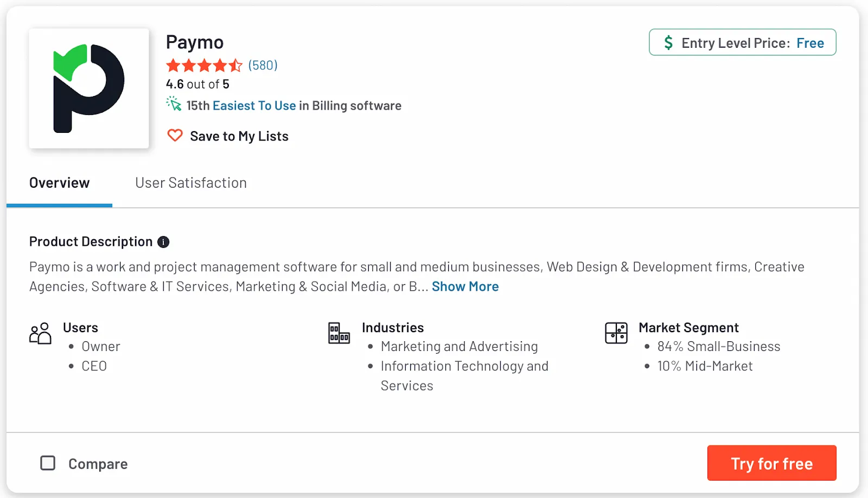The height and width of the screenshot is (498, 868).
Task: Click the Product Description info icon
Action: pos(163,242)
